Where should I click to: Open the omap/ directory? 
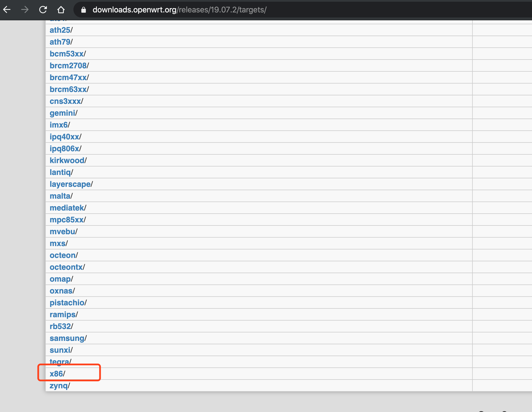click(60, 279)
